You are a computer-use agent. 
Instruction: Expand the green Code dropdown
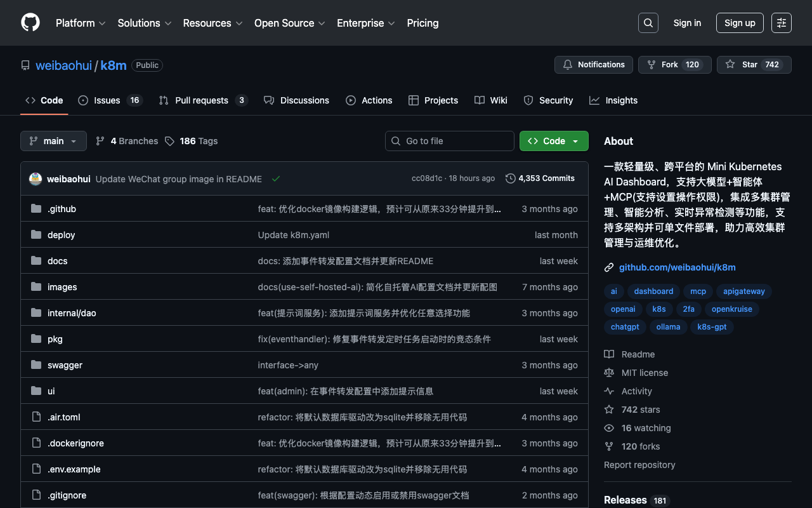(553, 141)
